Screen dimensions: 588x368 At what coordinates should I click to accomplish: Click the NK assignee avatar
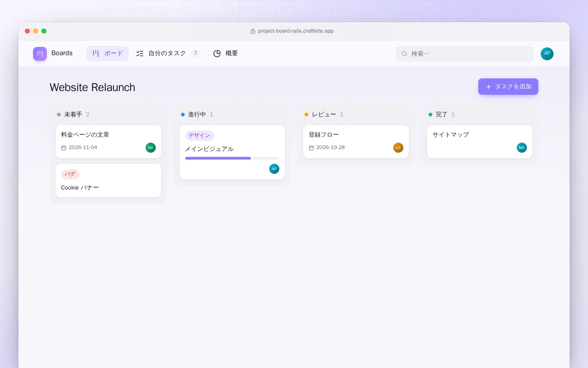click(x=151, y=148)
